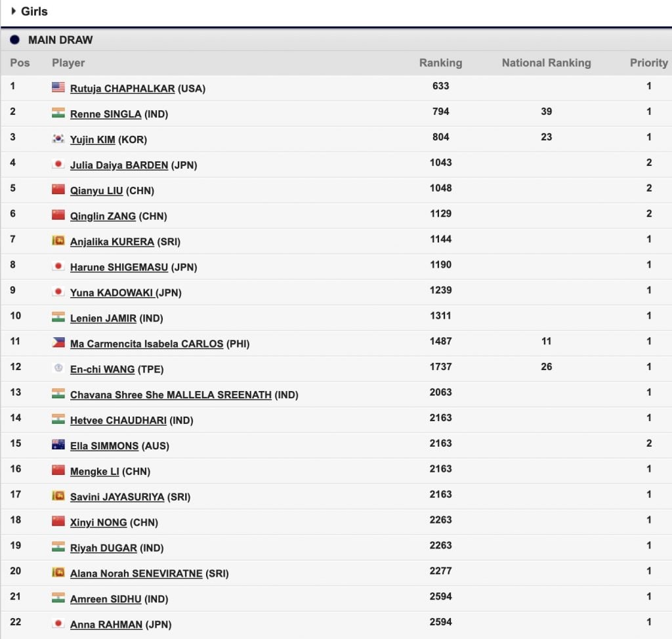Screen dimensions: 672x639
Task: Open Hetvee CHAUDHARI player link
Action: pos(118,420)
